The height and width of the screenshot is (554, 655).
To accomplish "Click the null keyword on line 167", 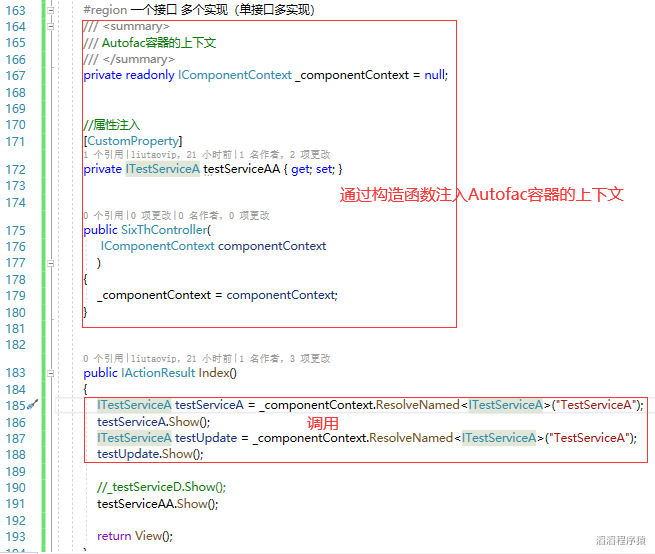I will [434, 75].
